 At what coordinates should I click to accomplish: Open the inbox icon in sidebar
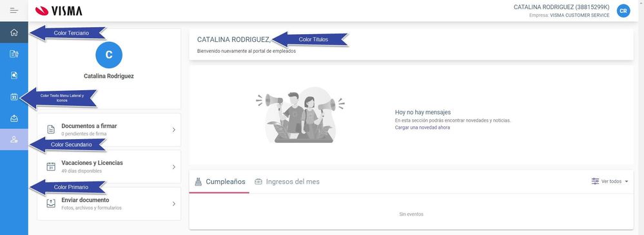(x=14, y=118)
